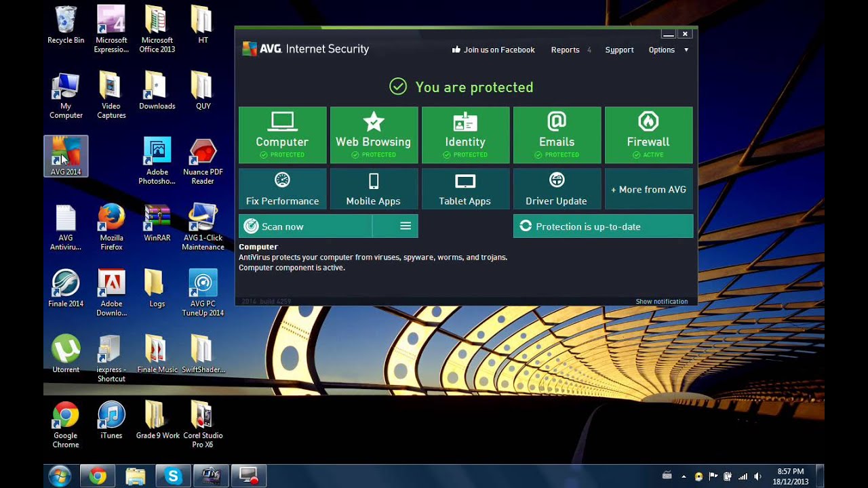Select the Utorrent desktop icon

pos(66,354)
